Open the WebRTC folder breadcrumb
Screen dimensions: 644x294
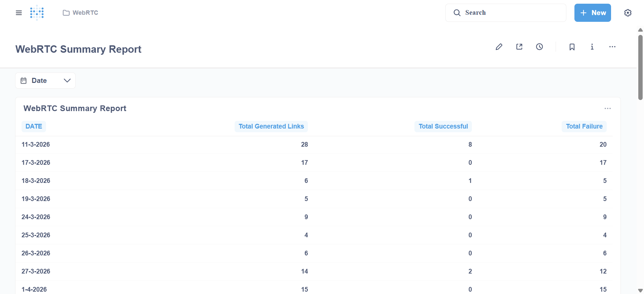click(81, 13)
